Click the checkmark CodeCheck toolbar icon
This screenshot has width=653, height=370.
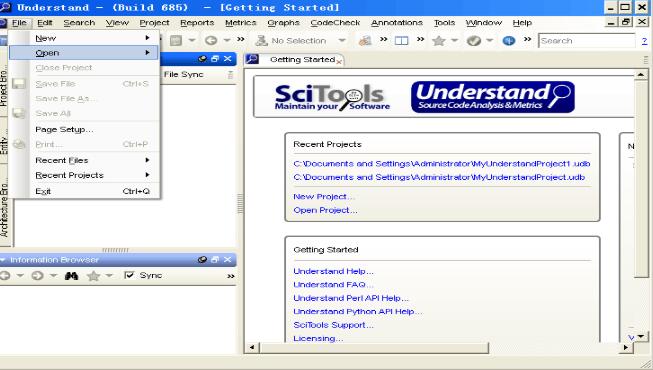point(474,40)
